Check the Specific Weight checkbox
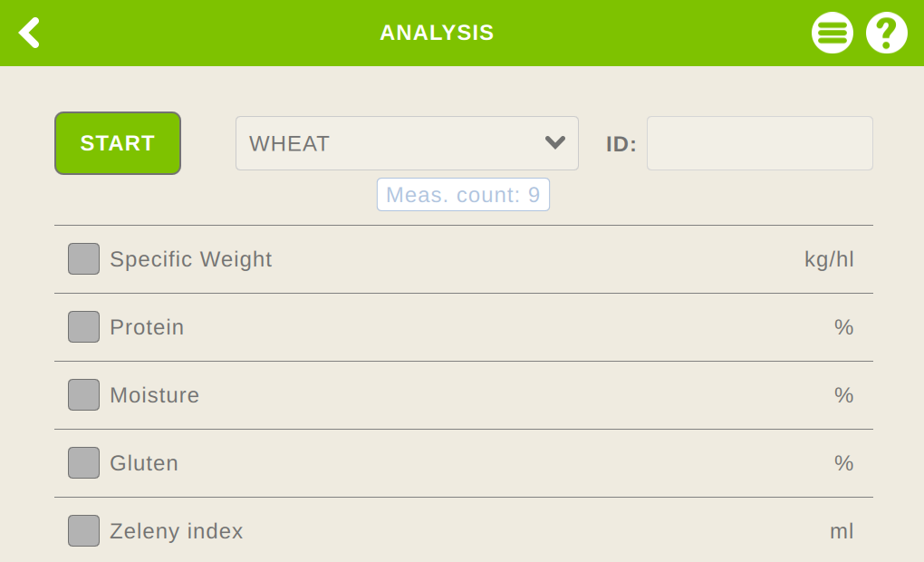 tap(83, 259)
